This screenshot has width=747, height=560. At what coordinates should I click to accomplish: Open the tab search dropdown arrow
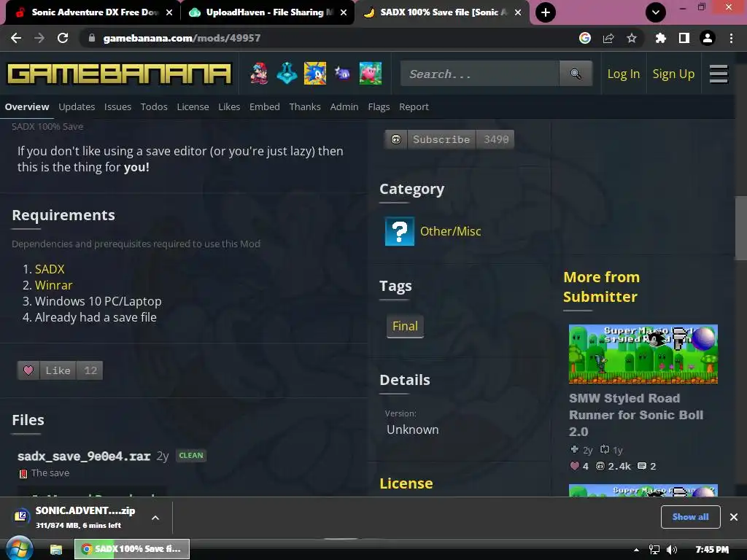(656, 12)
